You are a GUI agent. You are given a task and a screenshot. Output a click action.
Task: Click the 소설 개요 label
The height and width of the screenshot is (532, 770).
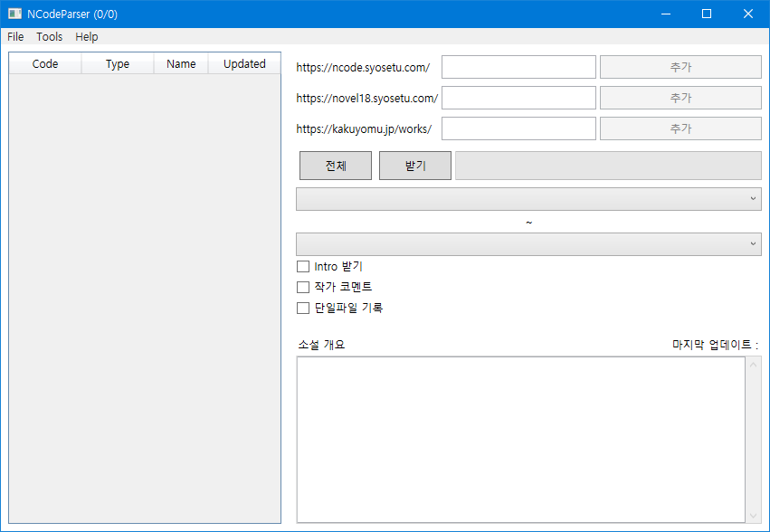321,345
